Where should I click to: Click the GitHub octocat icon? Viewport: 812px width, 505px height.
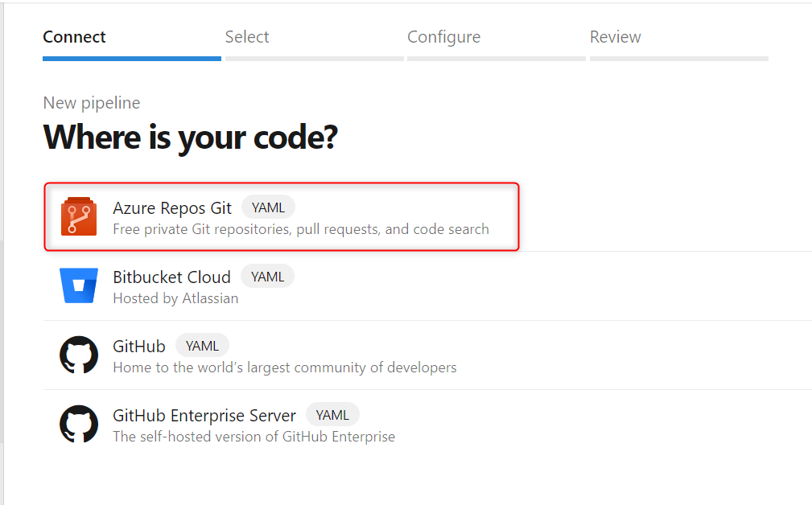coord(79,355)
